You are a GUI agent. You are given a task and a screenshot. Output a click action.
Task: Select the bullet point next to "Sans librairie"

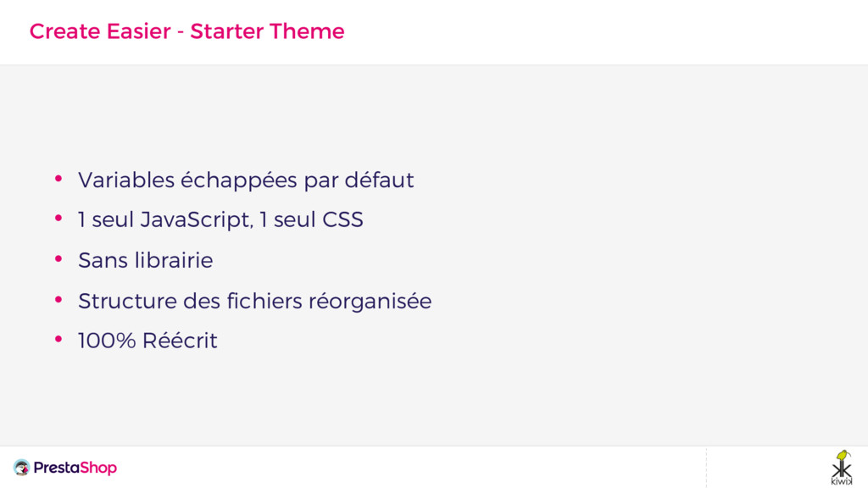(58, 258)
